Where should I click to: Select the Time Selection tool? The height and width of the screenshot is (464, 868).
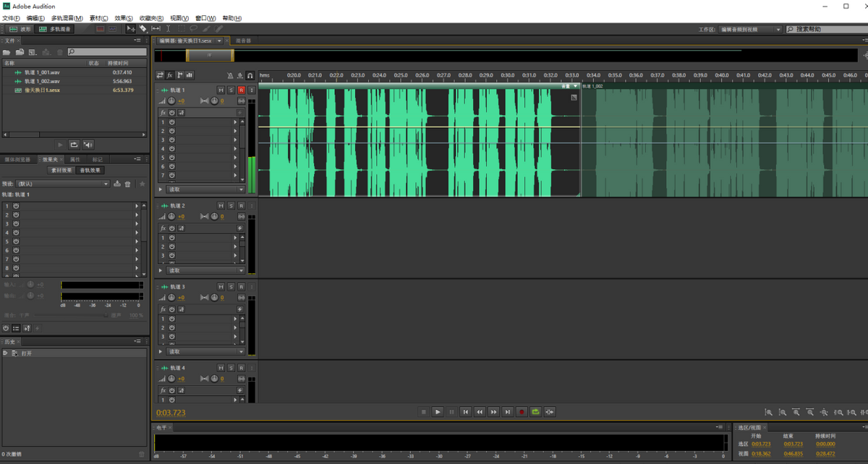coord(168,29)
